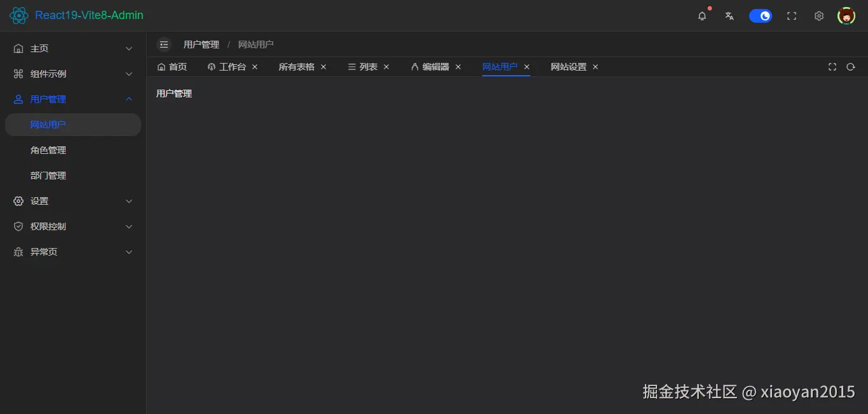This screenshot has width=868, height=414.
Task: Toggle the dark mode switch
Action: tap(761, 16)
